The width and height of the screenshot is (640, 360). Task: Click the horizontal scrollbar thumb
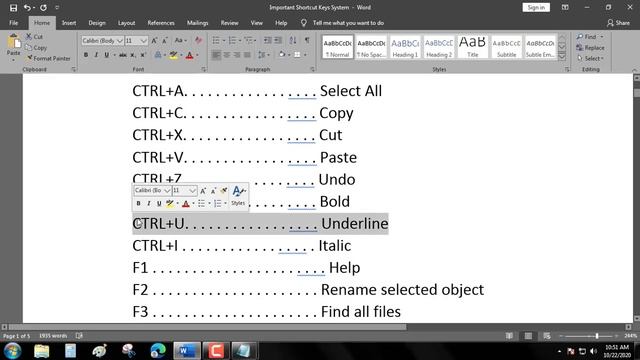208,327
